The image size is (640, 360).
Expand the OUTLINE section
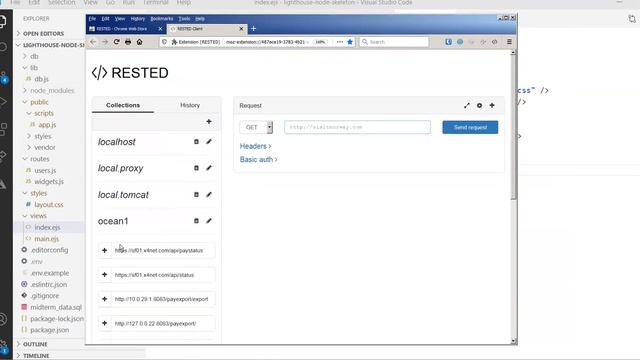(35, 344)
